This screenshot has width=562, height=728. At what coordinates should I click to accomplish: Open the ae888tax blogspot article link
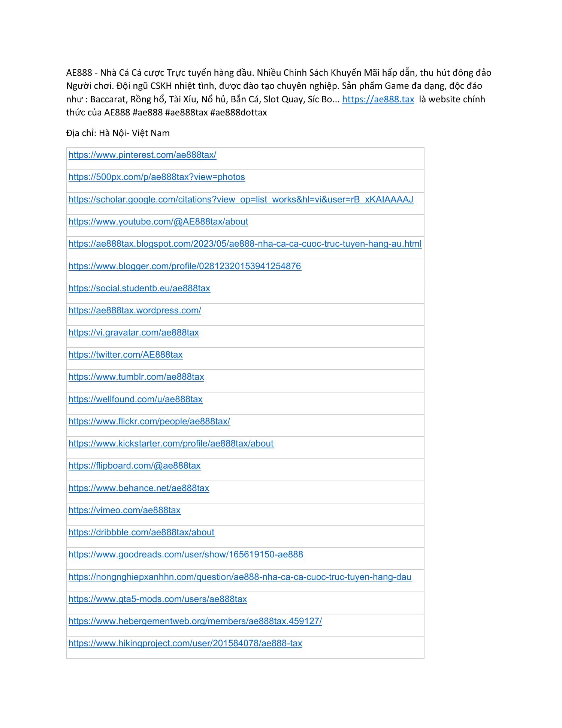tap(245, 244)
